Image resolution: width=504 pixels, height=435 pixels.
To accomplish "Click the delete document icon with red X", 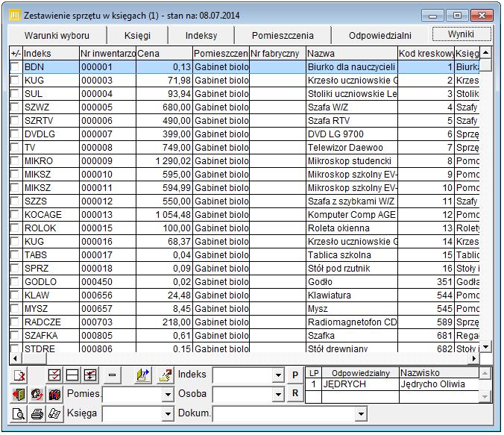I will (19, 375).
